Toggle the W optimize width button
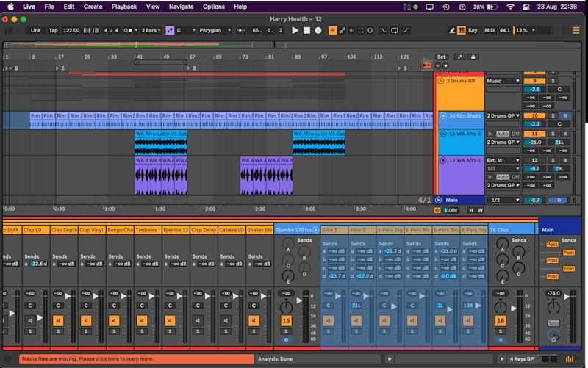 480,210
